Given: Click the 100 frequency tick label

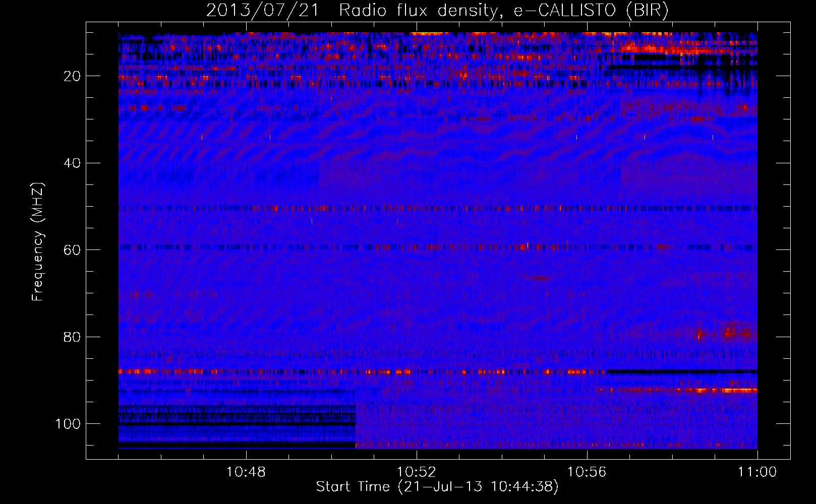Looking at the screenshot, I should pyautogui.click(x=68, y=424).
